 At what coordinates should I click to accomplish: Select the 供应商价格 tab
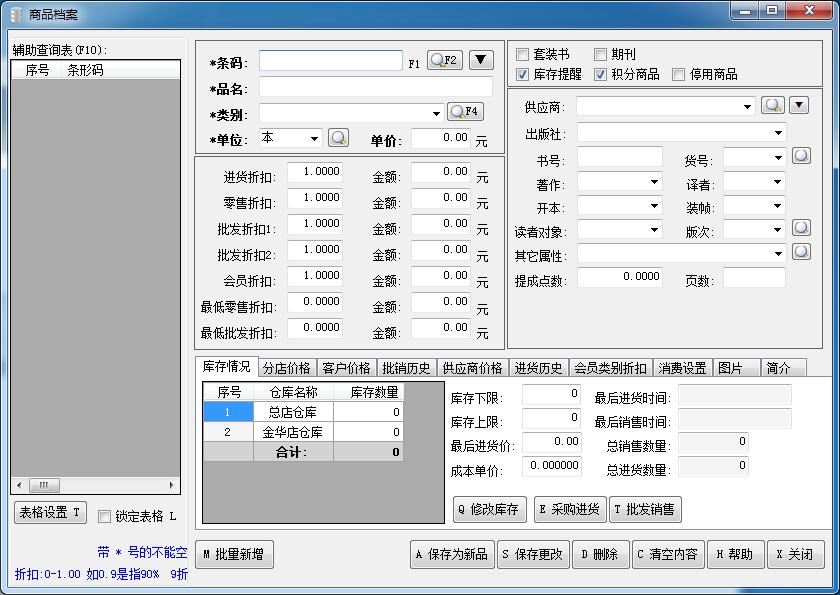[472, 368]
